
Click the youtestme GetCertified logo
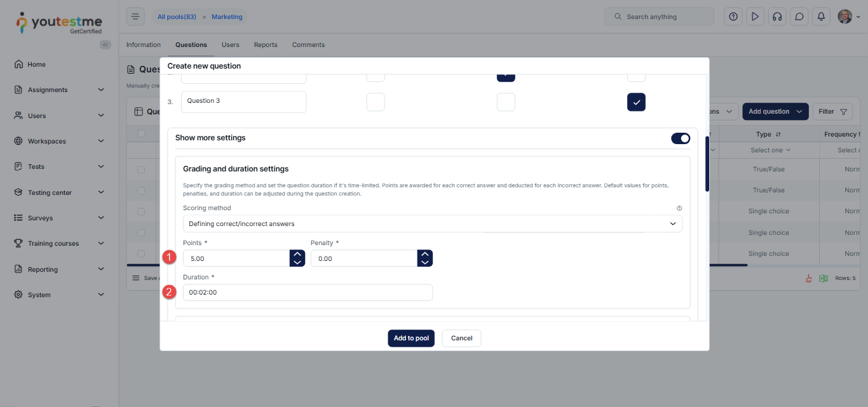pos(58,23)
